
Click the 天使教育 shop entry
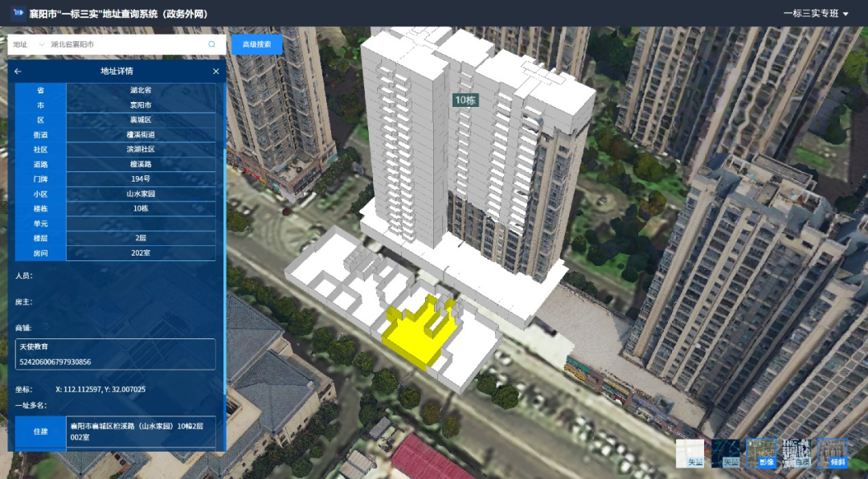point(115,354)
